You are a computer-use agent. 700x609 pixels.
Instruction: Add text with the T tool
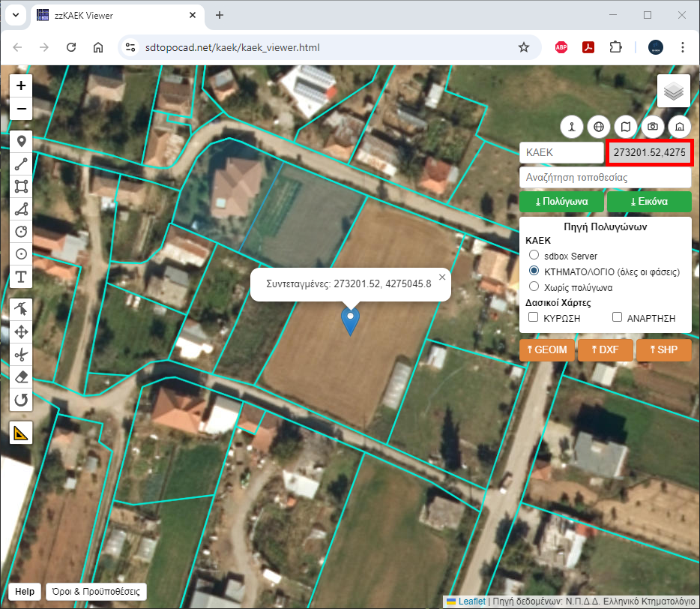21,277
